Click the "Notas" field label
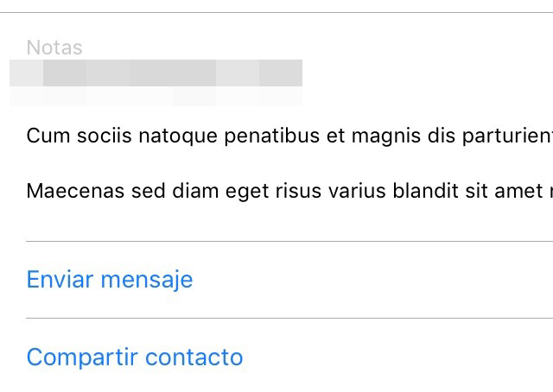 coord(54,47)
